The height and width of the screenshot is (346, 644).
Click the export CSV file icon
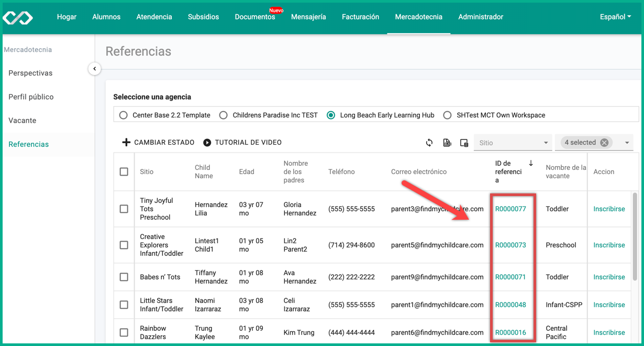click(x=447, y=143)
